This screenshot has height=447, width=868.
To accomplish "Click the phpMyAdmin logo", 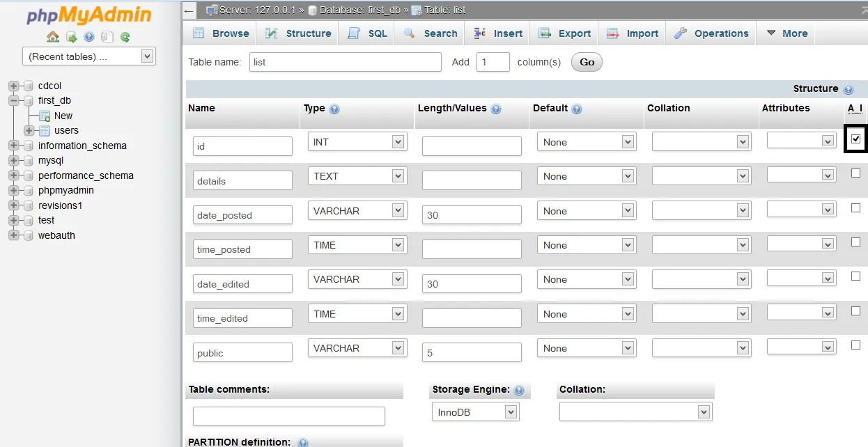I will [x=88, y=15].
